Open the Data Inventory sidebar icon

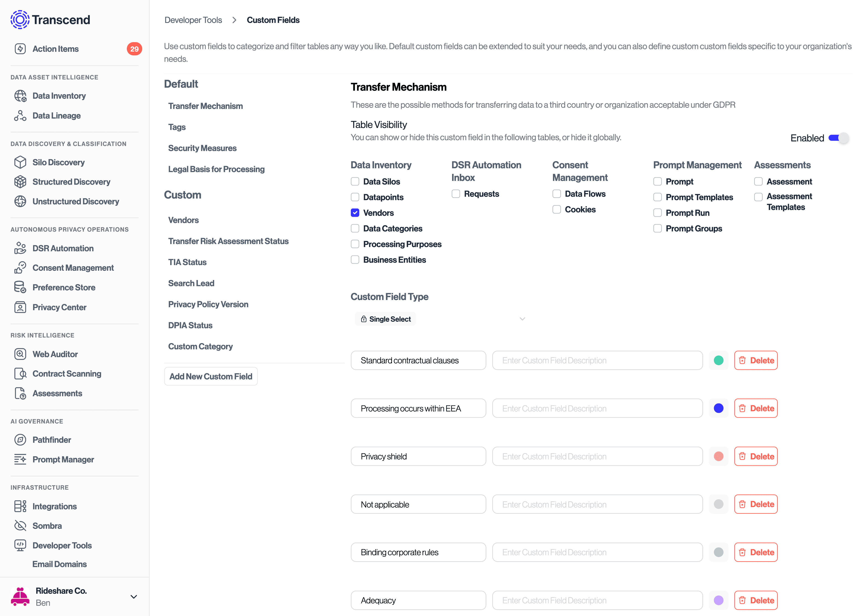(x=20, y=96)
